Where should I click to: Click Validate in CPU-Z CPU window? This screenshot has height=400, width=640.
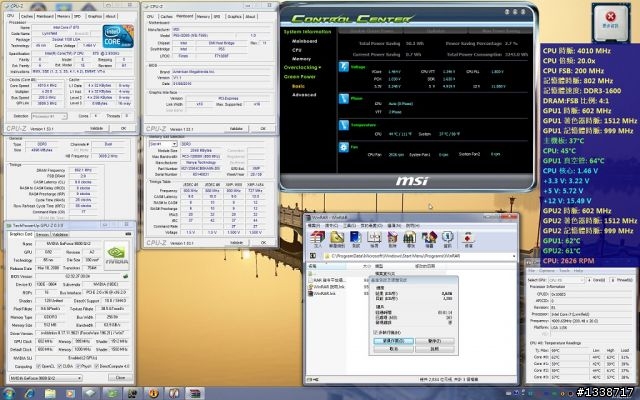coord(96,128)
